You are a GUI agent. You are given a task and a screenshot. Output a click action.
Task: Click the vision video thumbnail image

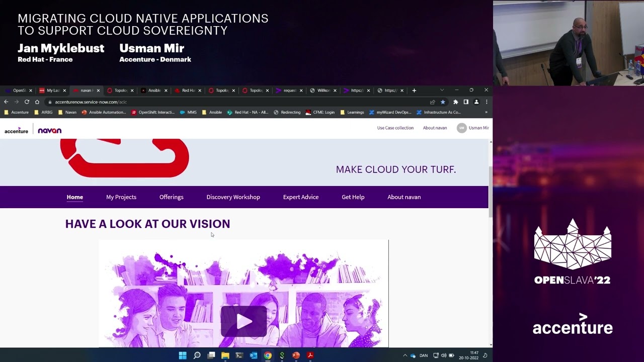244,294
